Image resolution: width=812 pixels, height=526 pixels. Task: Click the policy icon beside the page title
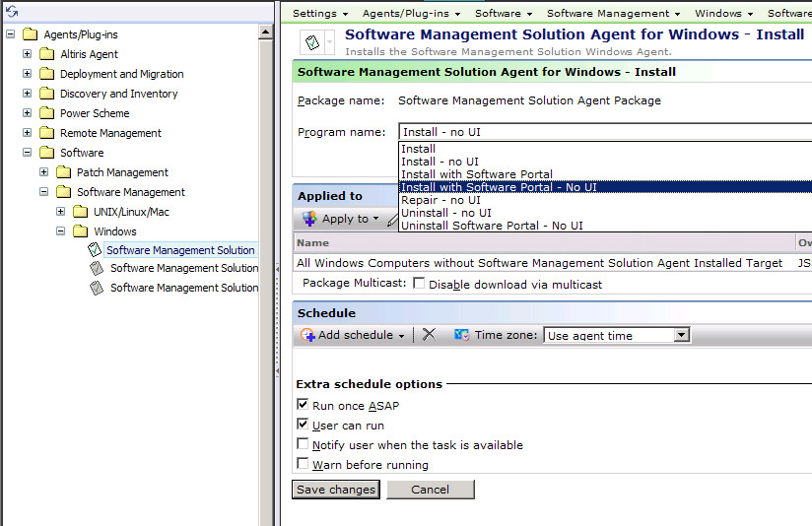click(x=312, y=42)
